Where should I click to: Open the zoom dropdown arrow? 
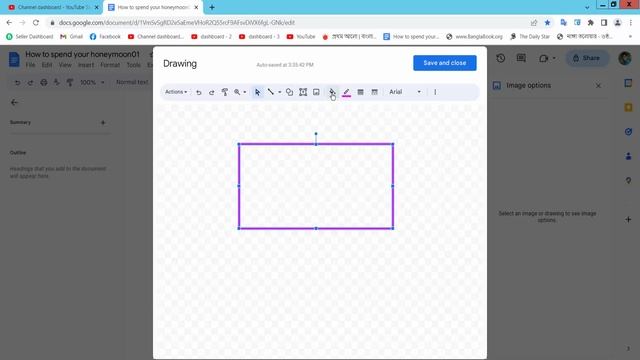pos(244,92)
